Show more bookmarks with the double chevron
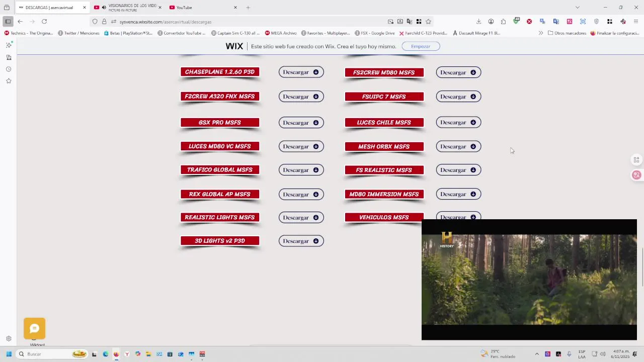Viewport: 644px width, 362px height. [x=541, y=33]
